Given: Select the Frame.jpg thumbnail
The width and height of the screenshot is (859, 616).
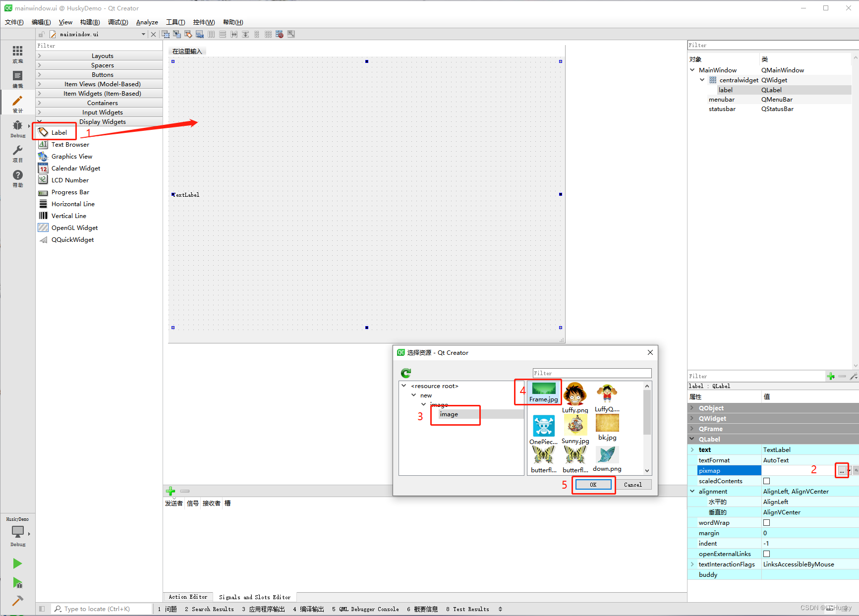Looking at the screenshot, I should click(544, 392).
